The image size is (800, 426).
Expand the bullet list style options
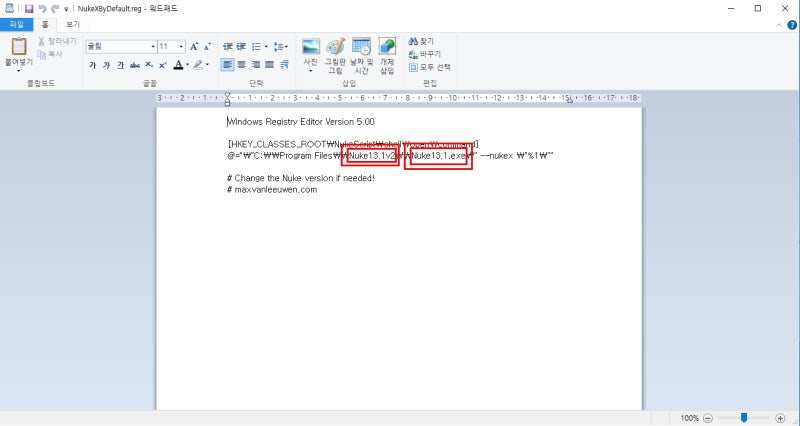point(266,46)
